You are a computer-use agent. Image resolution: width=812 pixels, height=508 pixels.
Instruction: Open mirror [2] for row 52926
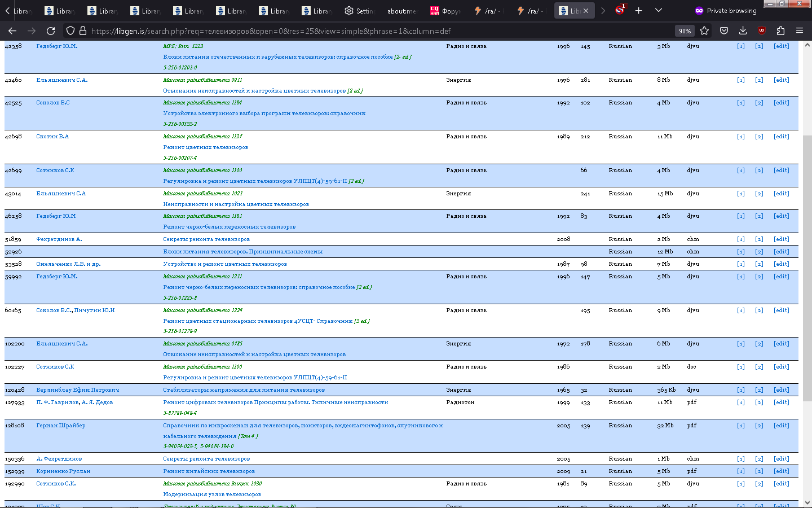(759, 252)
